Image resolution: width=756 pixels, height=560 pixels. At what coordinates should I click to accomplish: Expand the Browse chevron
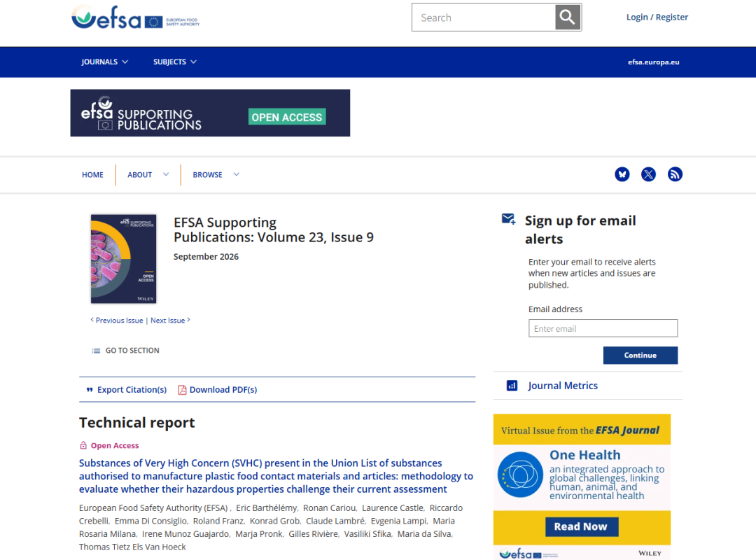(237, 174)
